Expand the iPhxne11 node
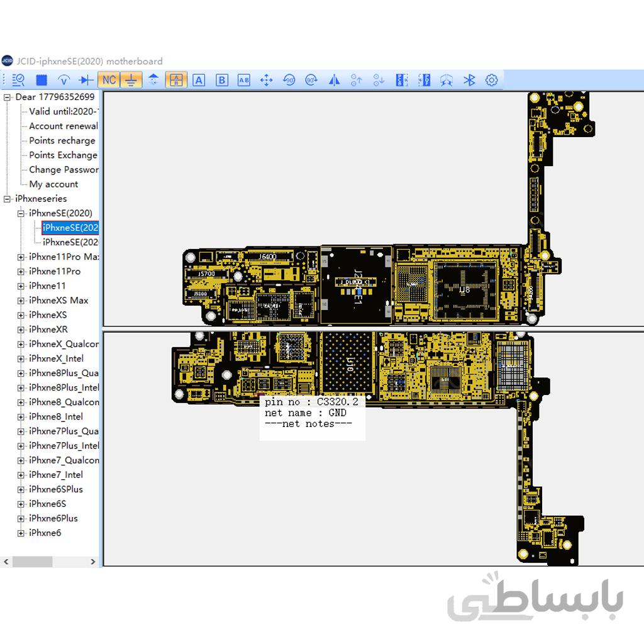644x644 pixels. point(21,286)
